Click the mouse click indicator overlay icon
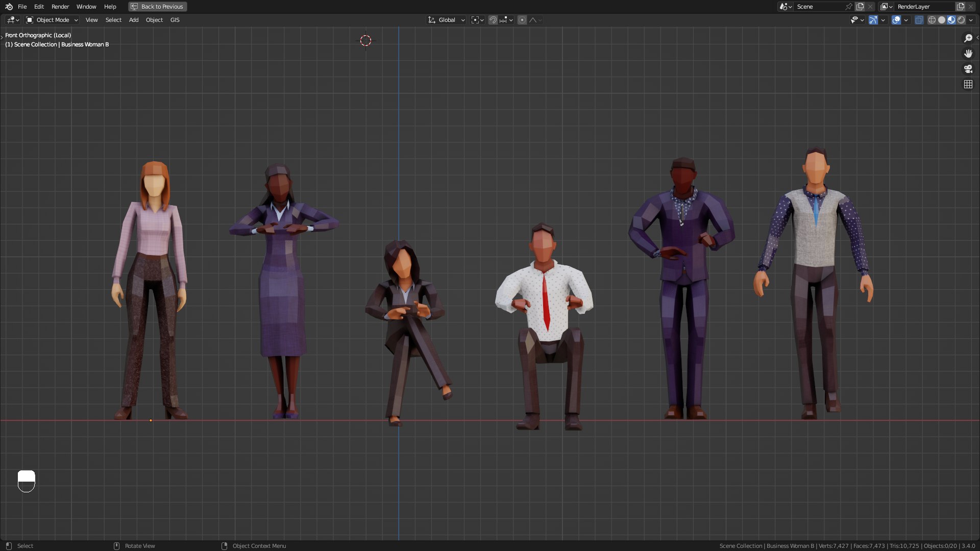This screenshot has width=980, height=551. pos(26,481)
